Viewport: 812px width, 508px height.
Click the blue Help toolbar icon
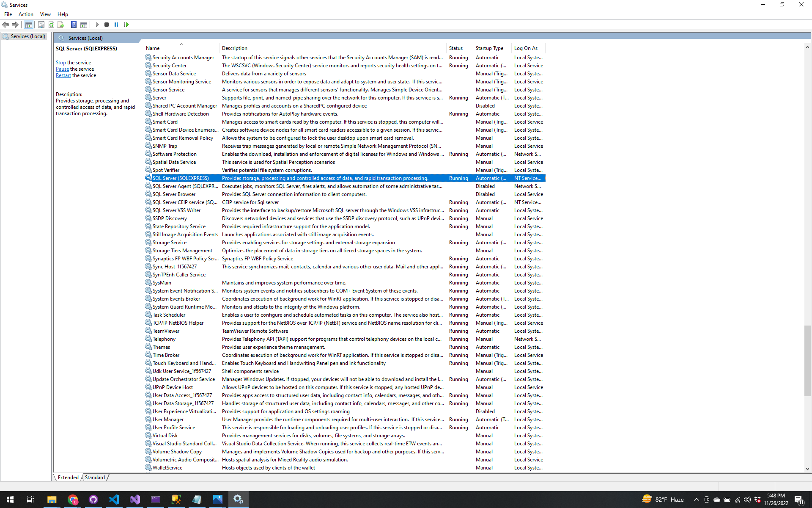74,25
